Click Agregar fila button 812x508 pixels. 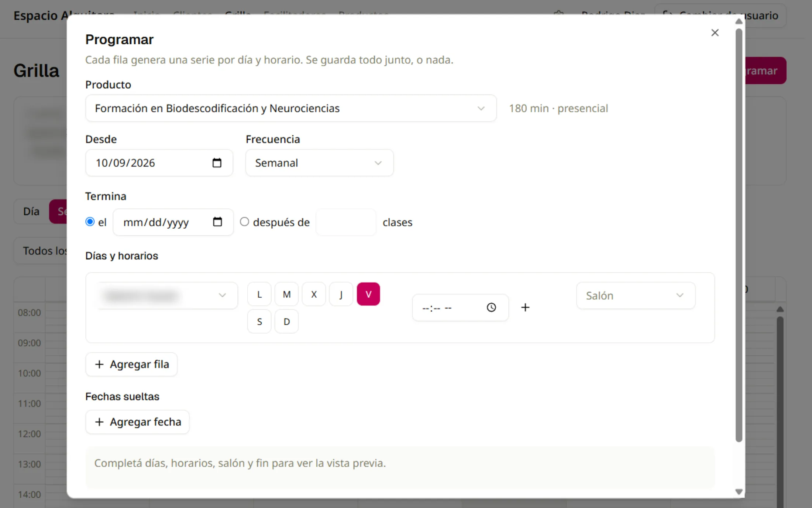coord(132,365)
